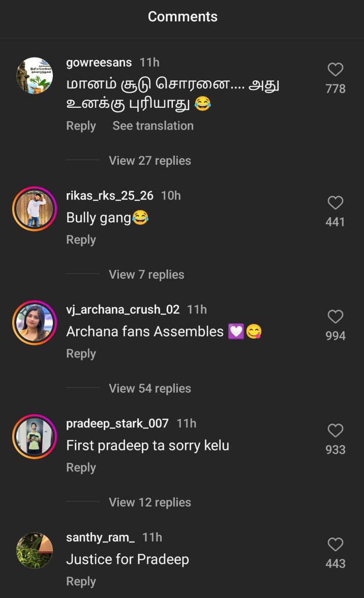Screen dimensions: 364x598
Task: Open username vj_archana_crush_02
Action: coord(123,310)
